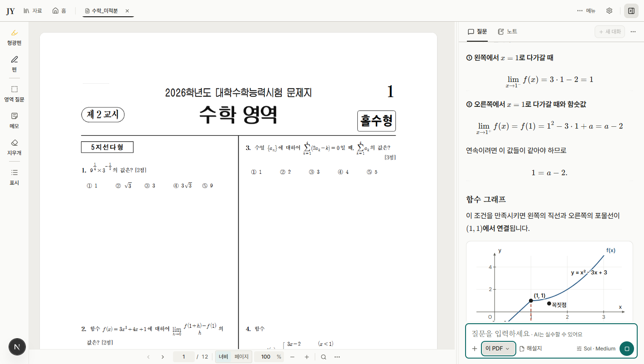Add attachment with plus icon
The width and height of the screenshot is (644, 364).
[474, 349]
